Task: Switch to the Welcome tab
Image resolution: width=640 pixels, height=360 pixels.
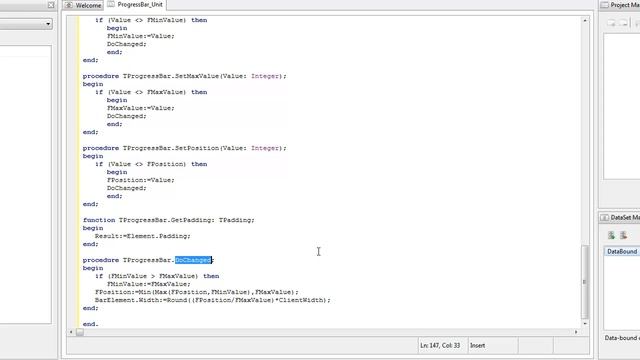Action: click(x=83, y=5)
